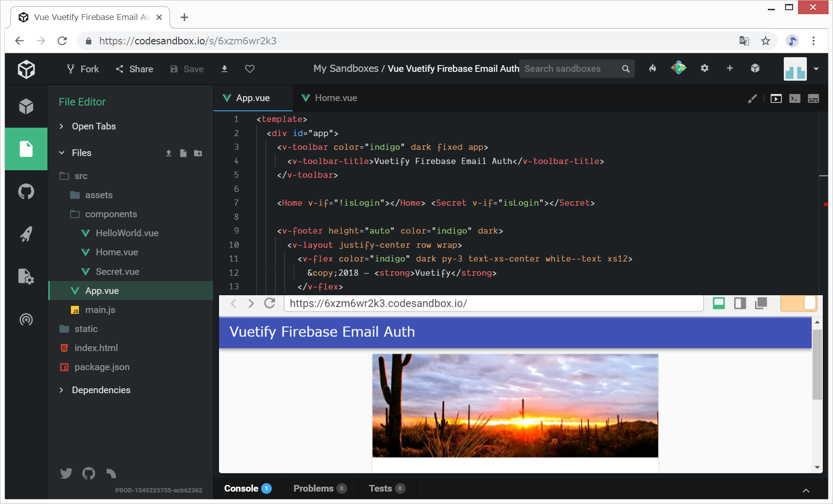Open the GitHub panel in sidebar
This screenshot has height=504, width=833.
click(x=26, y=191)
